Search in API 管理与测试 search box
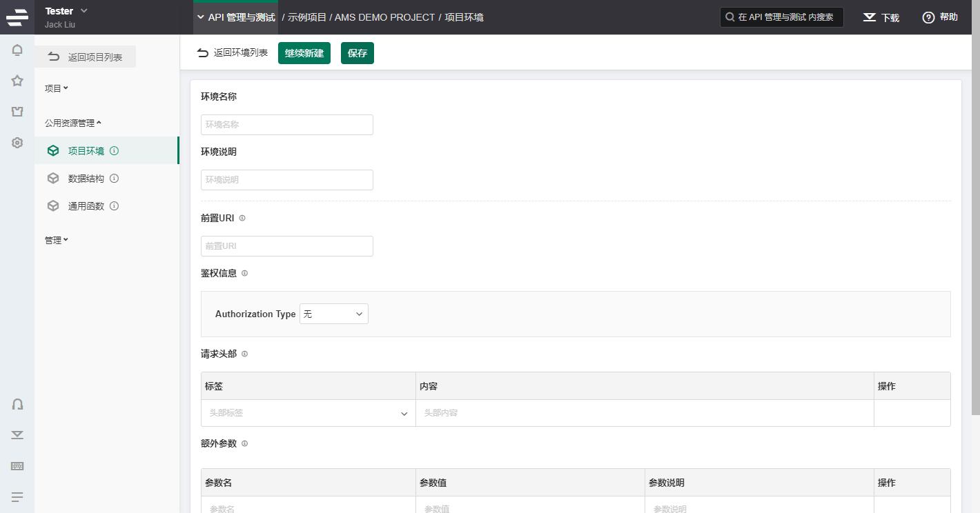The width and height of the screenshot is (980, 513). pos(782,17)
